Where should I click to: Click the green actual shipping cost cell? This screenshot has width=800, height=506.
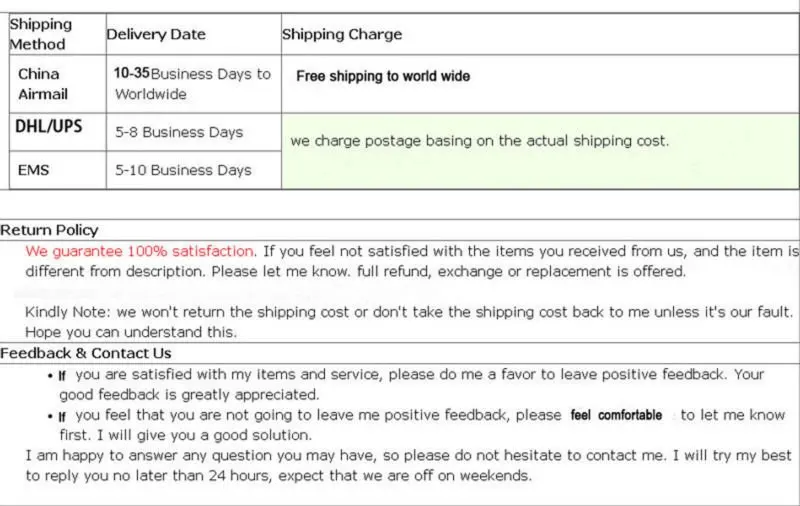(x=540, y=151)
